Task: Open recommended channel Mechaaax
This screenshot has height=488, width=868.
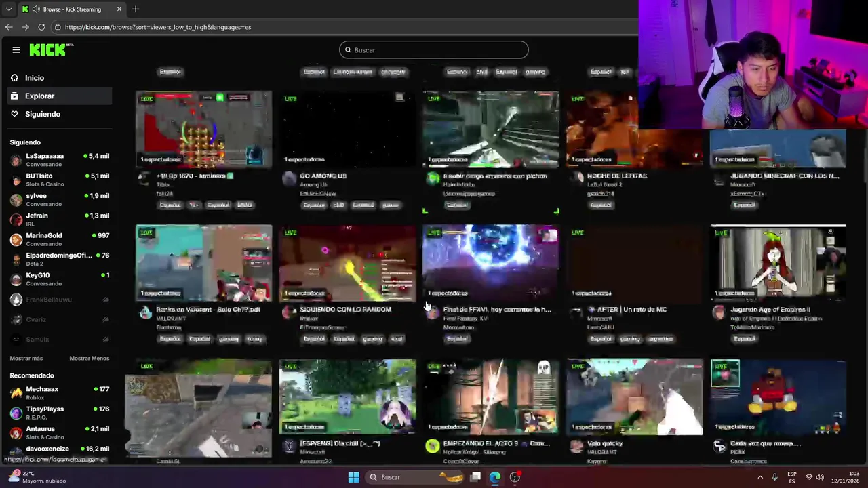Action: tap(60, 392)
